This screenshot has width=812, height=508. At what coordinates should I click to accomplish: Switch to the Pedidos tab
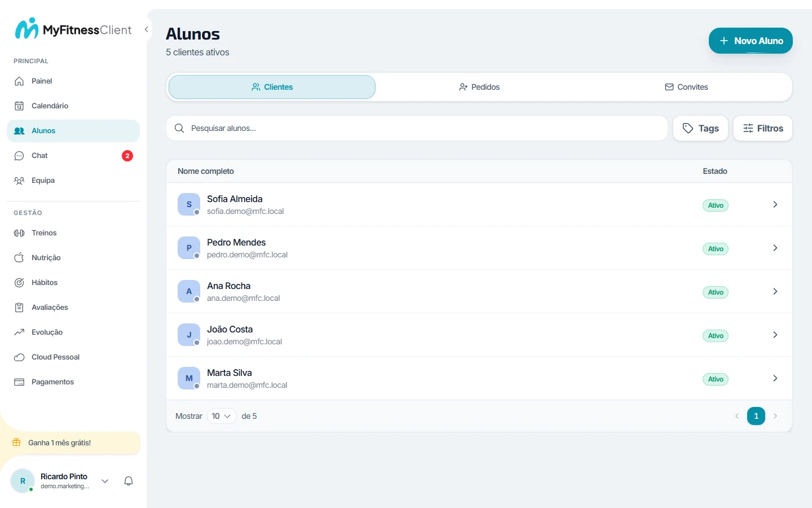[x=479, y=87]
